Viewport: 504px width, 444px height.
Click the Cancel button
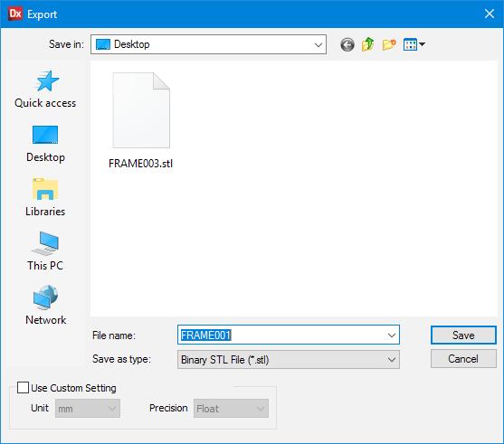pos(463,358)
